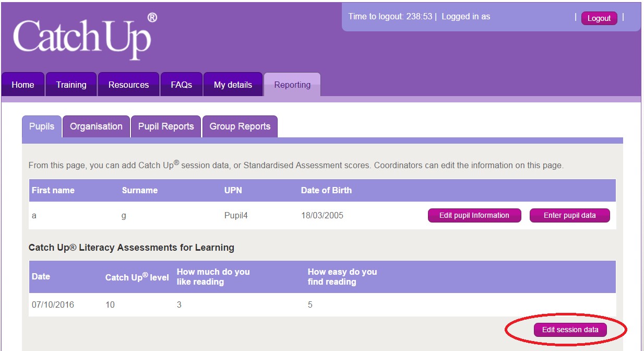Open the Group Reports sub-tab
The width and height of the screenshot is (644, 351).
click(240, 126)
